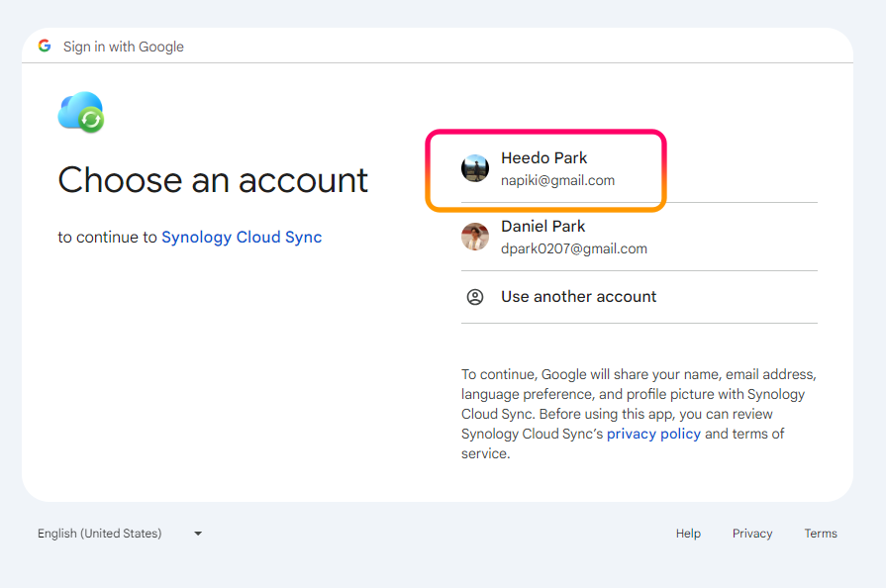Image resolution: width=886 pixels, height=588 pixels.
Task: Click the Google G logo
Action: tap(45, 46)
